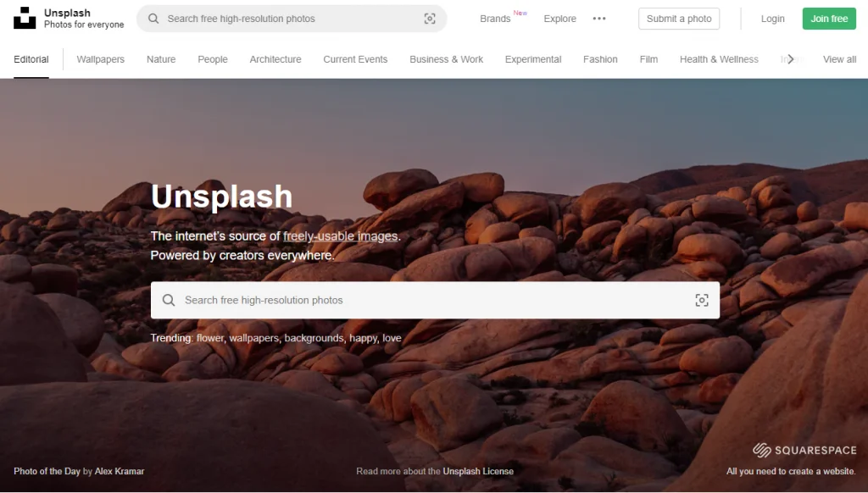Open the Architecture topic

click(275, 59)
